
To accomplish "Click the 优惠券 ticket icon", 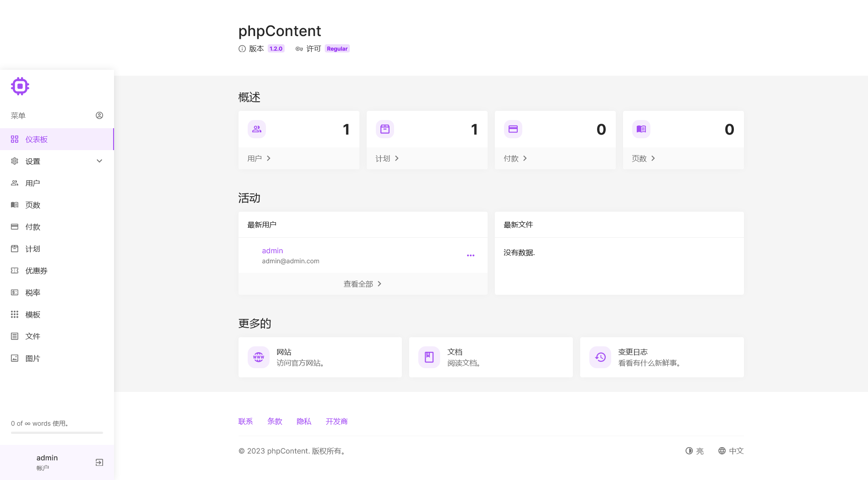I will click(x=15, y=271).
